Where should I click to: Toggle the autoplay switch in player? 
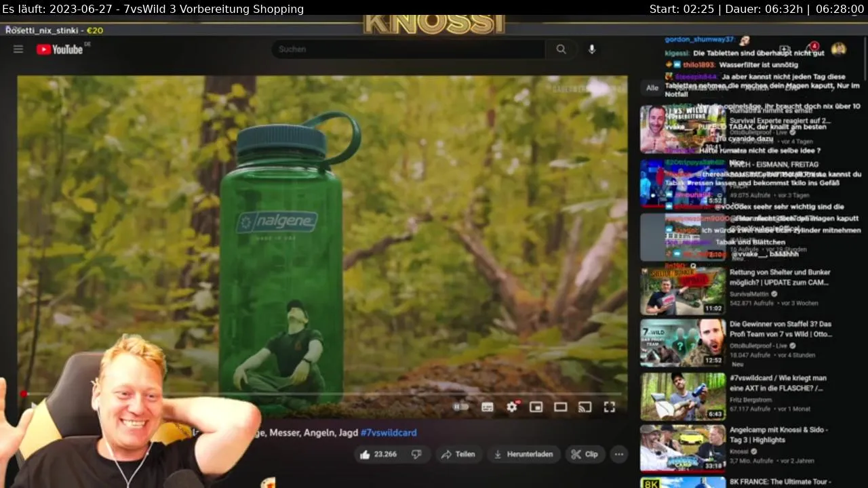460,407
